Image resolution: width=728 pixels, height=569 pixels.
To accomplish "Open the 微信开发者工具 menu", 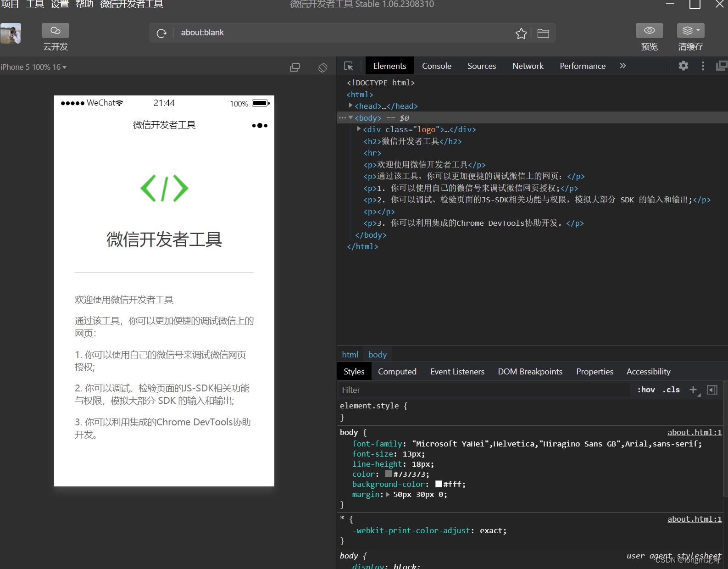I will [132, 4].
